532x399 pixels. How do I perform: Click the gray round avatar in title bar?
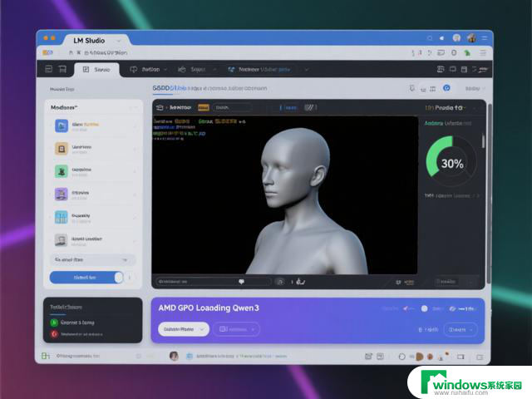pyautogui.click(x=456, y=37)
